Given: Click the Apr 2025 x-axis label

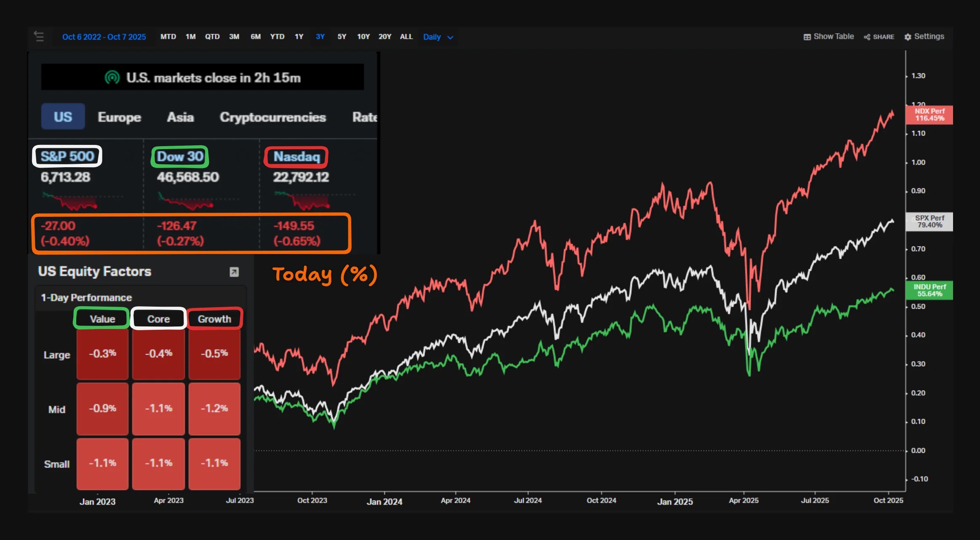Looking at the screenshot, I should (744, 500).
